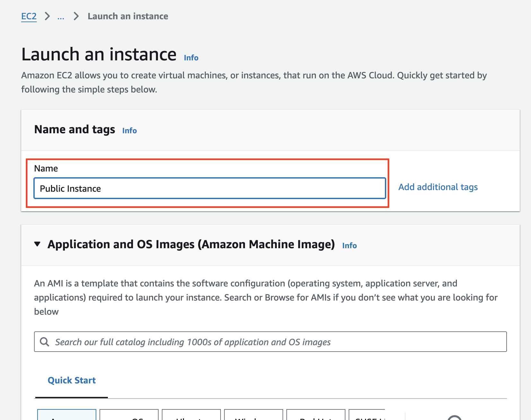Collapse the Application and OS Images section
This screenshot has width=531, height=420.
38,244
